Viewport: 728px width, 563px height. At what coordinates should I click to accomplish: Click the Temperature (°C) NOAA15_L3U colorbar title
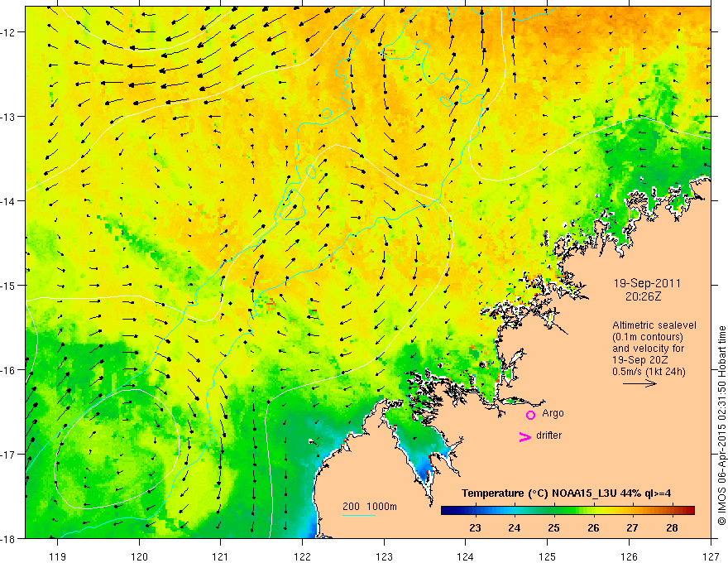pos(567,493)
